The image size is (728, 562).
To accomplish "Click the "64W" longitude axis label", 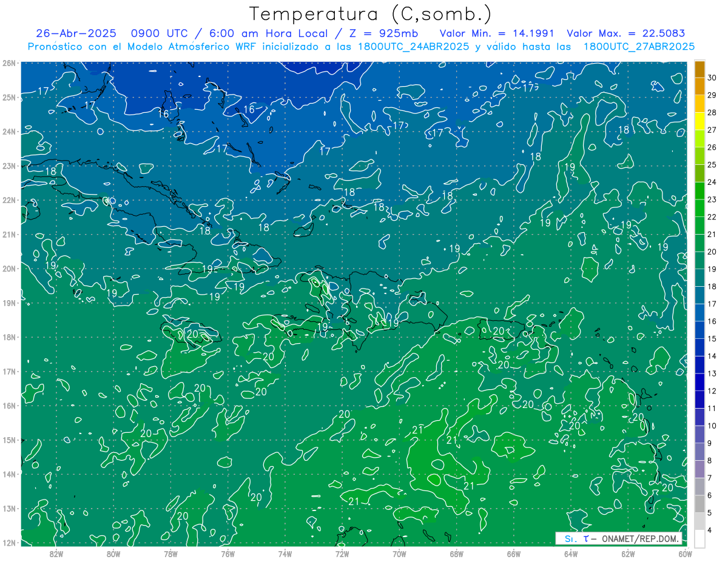I will (571, 554).
